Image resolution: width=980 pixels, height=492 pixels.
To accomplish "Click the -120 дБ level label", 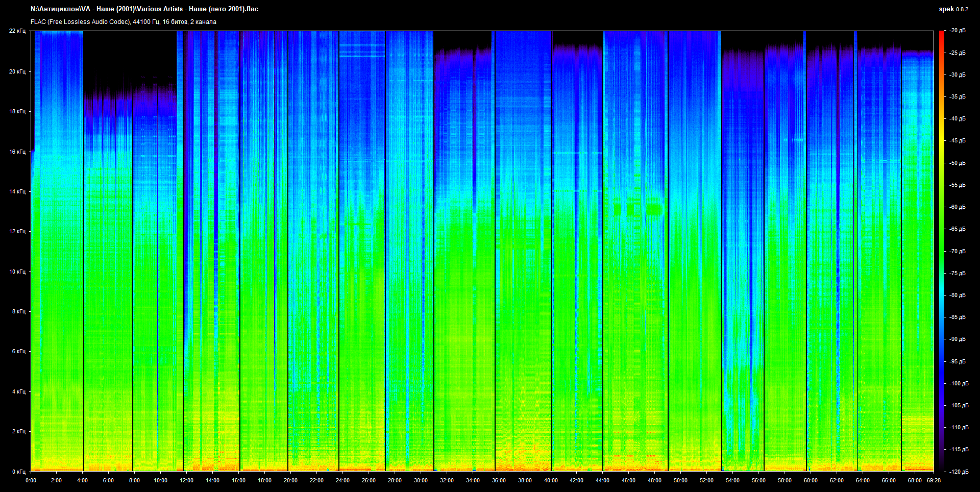I will [958, 472].
